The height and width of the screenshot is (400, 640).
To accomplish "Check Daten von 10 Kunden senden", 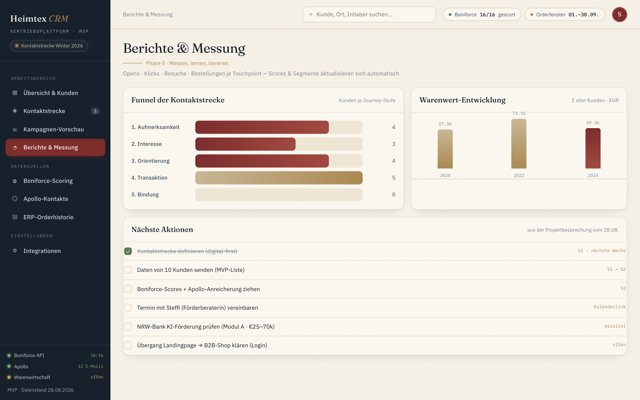I will pos(128,270).
